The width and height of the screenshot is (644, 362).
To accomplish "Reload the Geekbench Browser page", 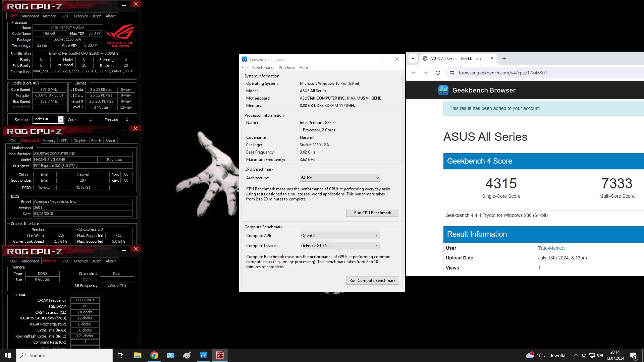I will click(x=437, y=73).
